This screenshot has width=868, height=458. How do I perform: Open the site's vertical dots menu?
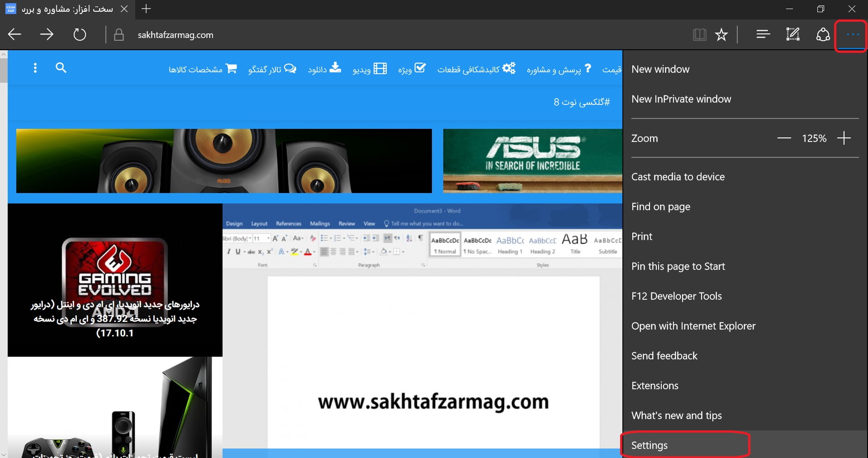tap(35, 68)
